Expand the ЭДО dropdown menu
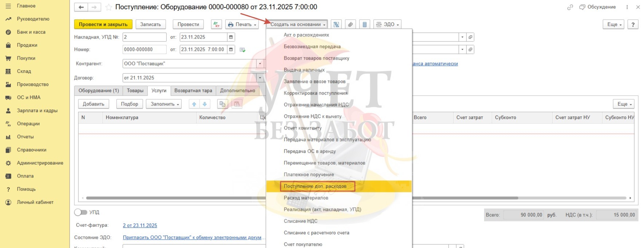 387,24
